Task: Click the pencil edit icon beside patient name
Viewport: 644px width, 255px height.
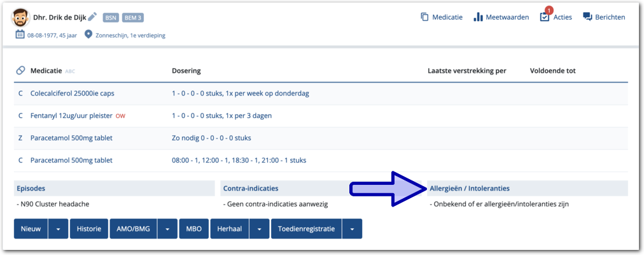Action: click(92, 17)
